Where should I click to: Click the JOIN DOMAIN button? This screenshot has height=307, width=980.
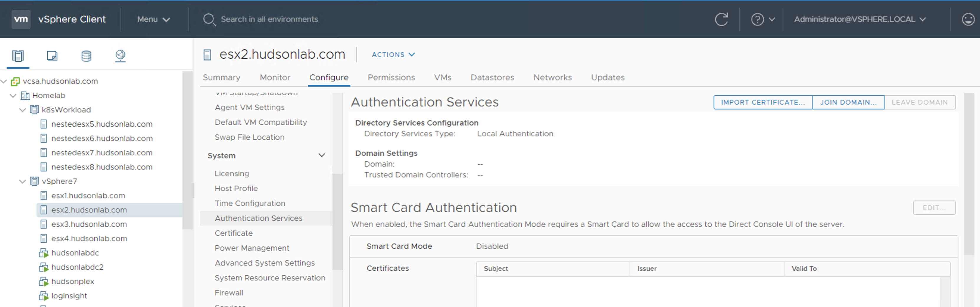(x=848, y=102)
